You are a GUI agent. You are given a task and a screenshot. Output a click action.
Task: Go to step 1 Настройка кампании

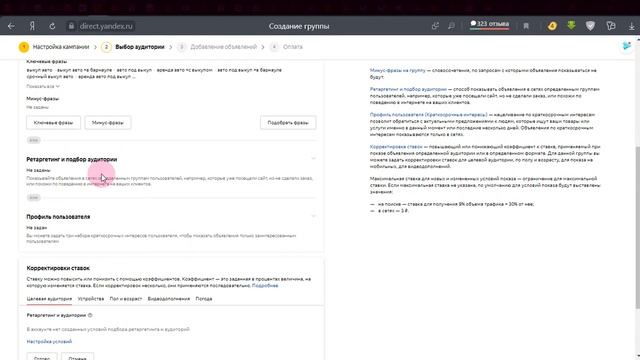54,47
